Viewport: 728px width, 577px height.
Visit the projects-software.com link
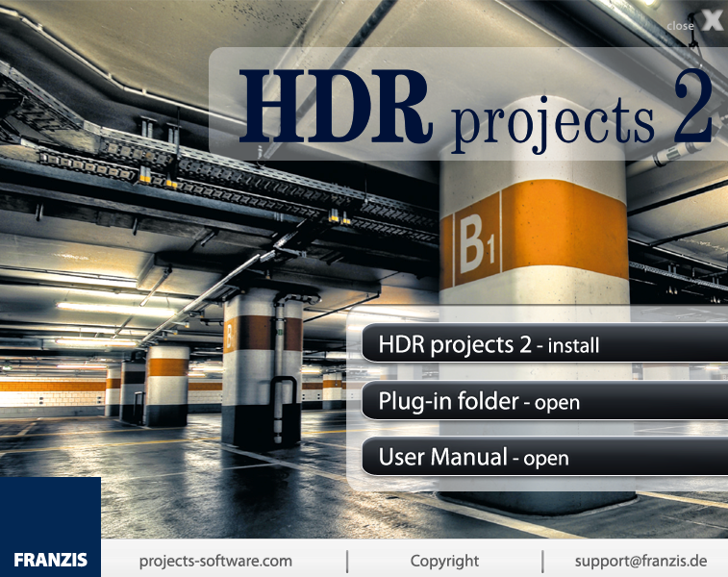click(215, 562)
